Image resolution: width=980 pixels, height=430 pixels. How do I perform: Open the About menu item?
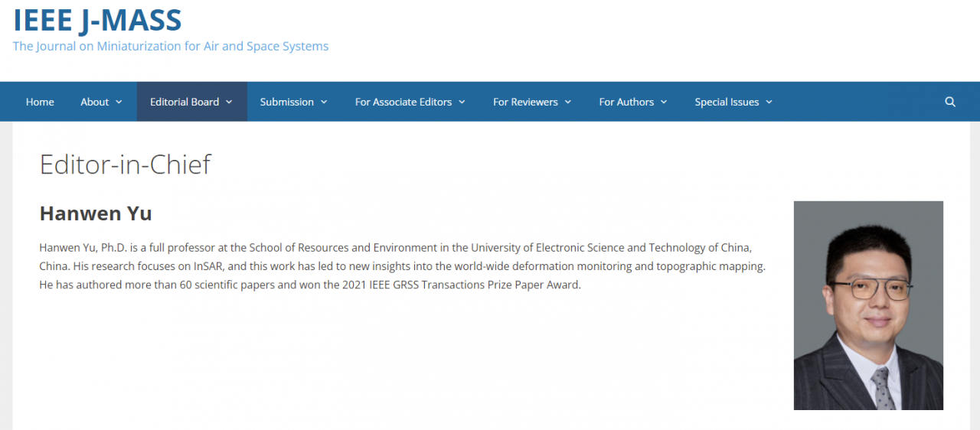pyautogui.click(x=95, y=102)
